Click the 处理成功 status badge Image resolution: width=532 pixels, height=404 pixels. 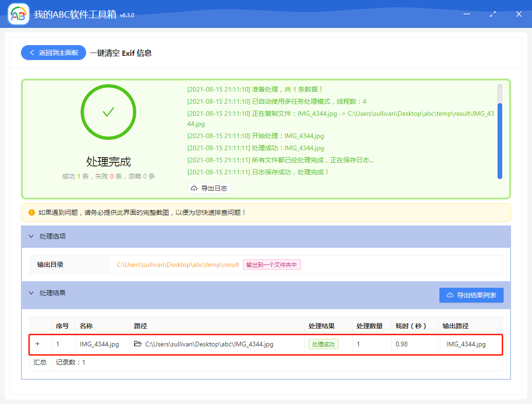pos(323,344)
